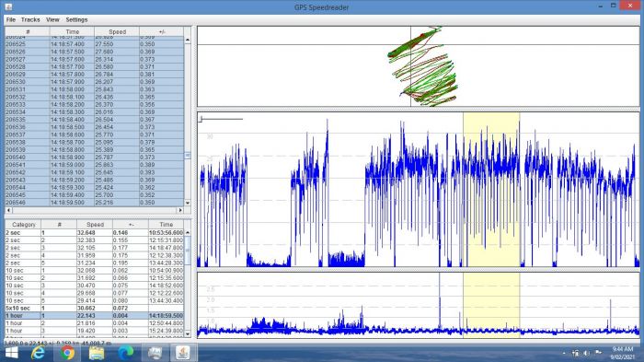Click the GPS Speedreader title bar app icon
This screenshot has height=362, width=644.
[x=7, y=6]
